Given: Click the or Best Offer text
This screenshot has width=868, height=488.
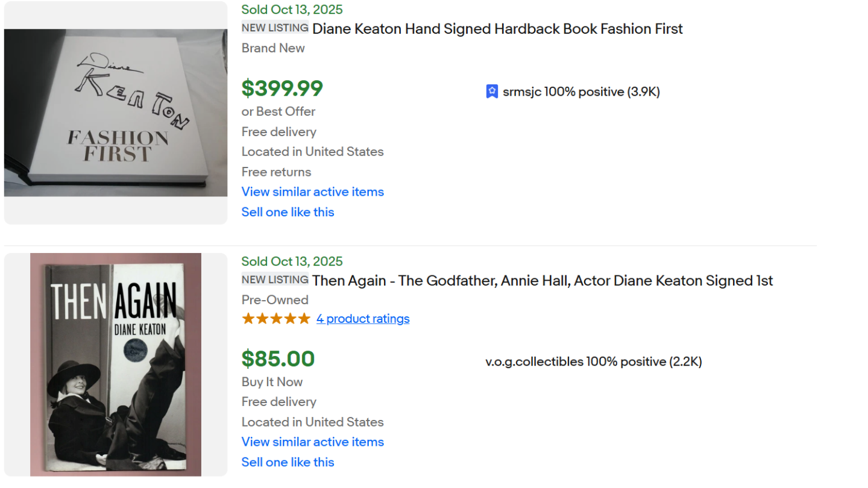Looking at the screenshot, I should (278, 111).
